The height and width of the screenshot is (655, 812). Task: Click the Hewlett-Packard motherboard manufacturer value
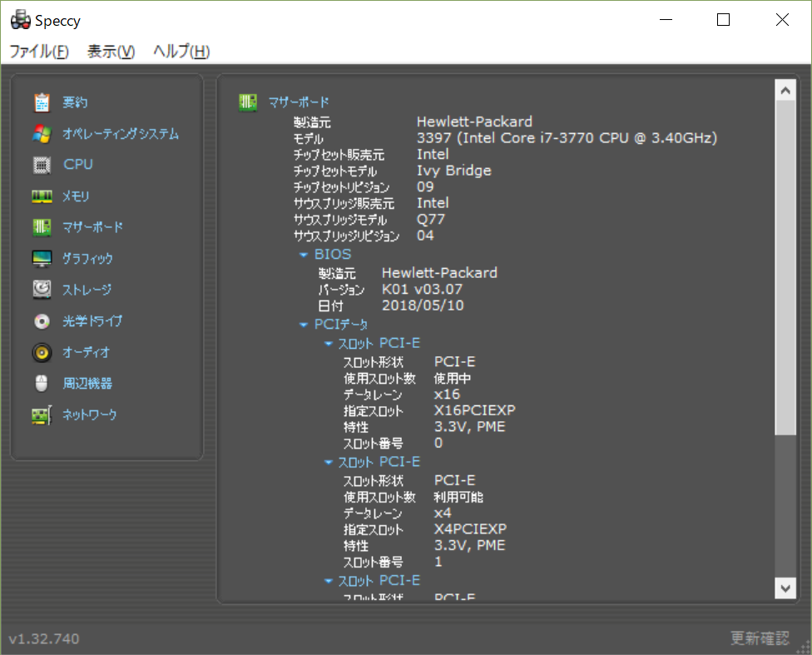click(x=474, y=122)
